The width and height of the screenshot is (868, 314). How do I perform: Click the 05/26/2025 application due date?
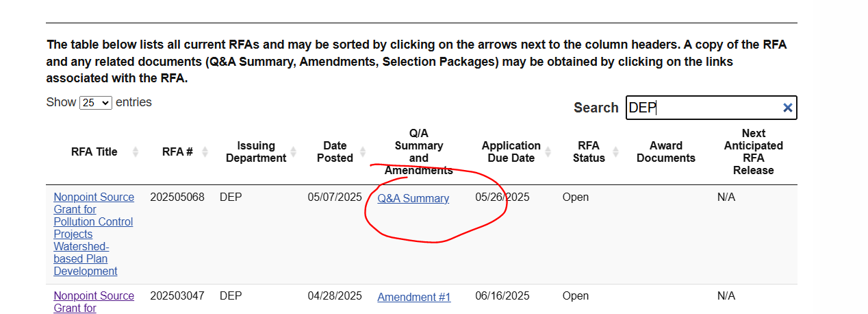pyautogui.click(x=502, y=197)
